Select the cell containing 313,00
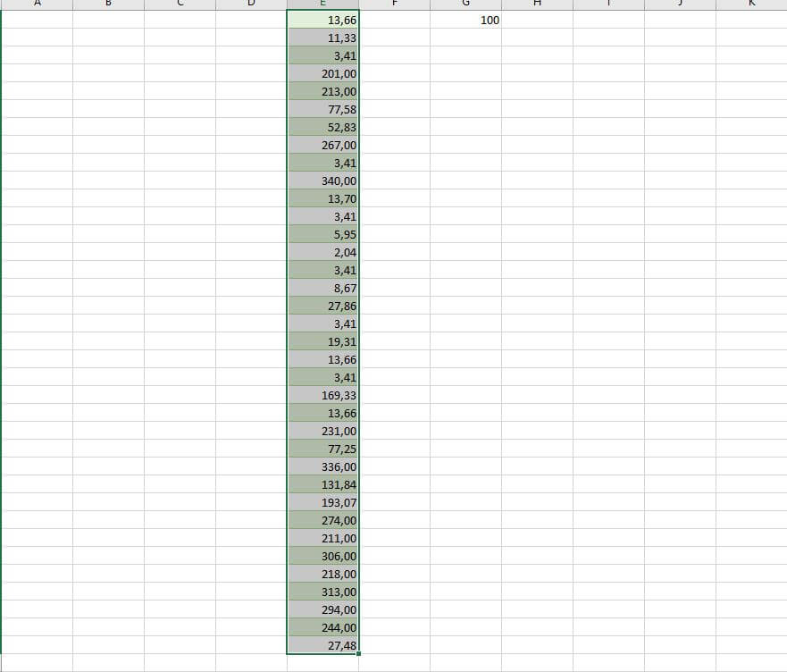 point(322,592)
